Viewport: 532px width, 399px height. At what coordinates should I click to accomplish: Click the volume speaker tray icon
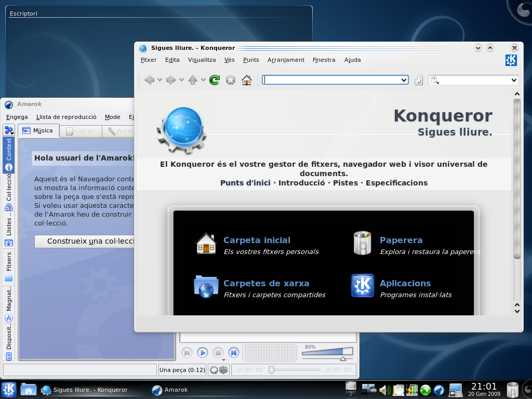pos(385,390)
